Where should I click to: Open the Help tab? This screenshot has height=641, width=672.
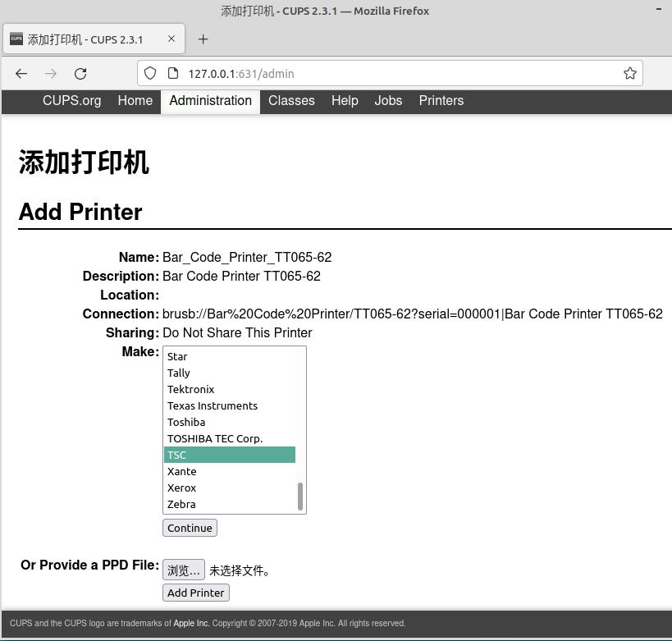[345, 100]
